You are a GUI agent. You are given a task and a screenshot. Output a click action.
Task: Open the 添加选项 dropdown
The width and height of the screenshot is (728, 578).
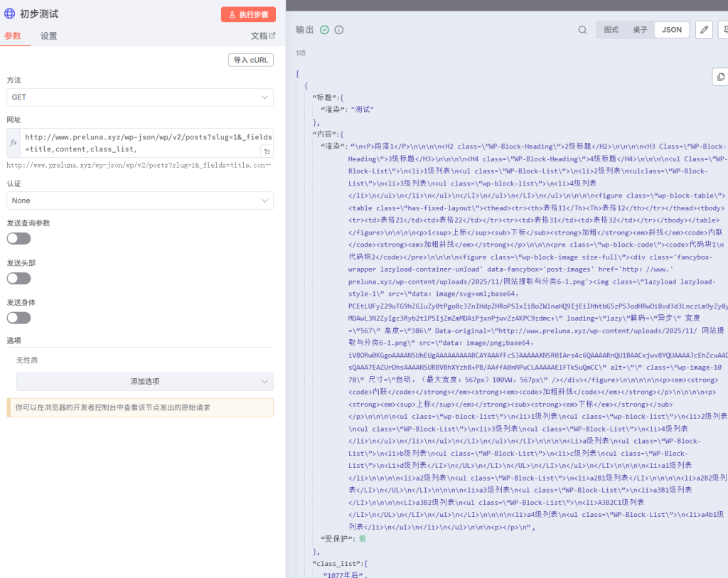tap(144, 382)
